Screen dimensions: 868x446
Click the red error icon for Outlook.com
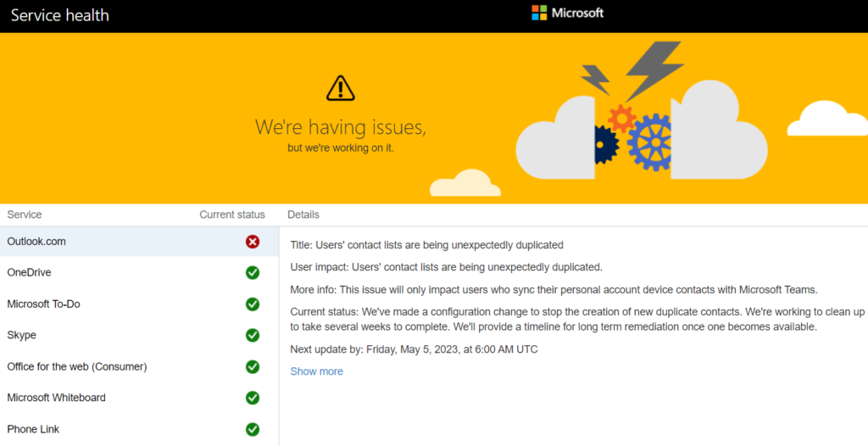(253, 242)
